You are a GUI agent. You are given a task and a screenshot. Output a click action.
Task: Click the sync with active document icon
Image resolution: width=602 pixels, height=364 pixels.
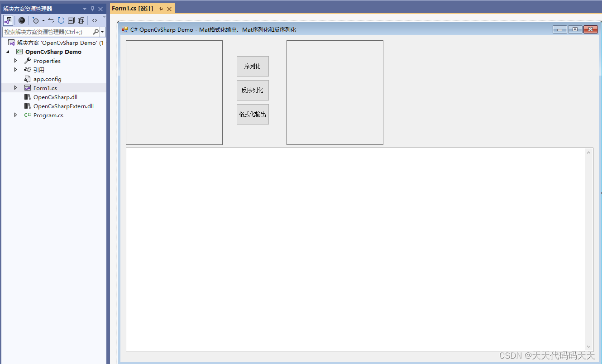point(51,20)
